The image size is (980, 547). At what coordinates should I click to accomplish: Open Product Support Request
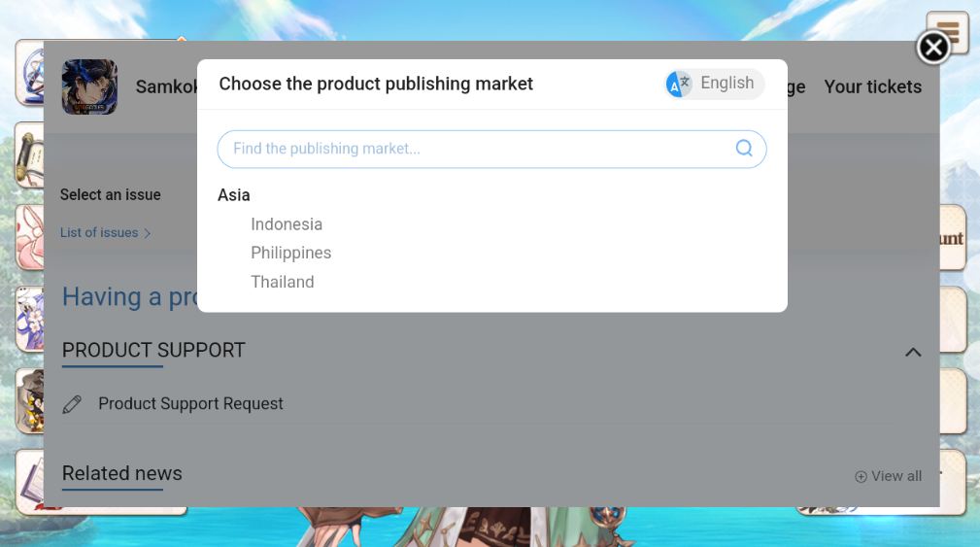190,404
